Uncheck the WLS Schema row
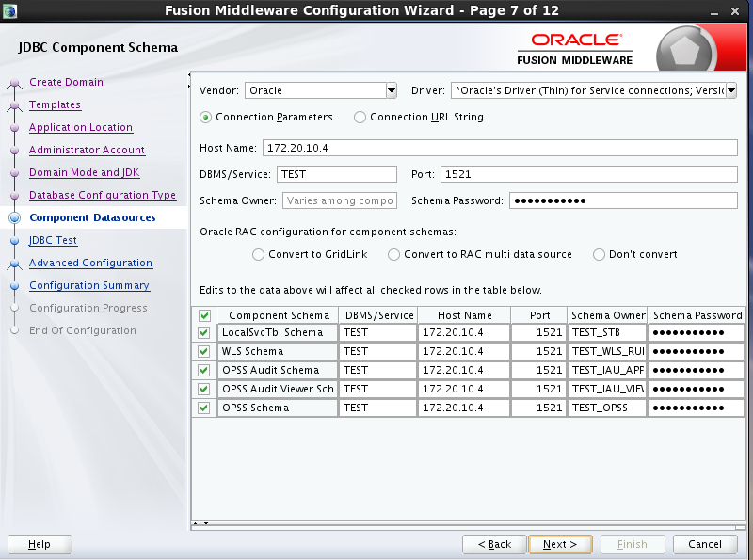The image size is (753, 560). pyautogui.click(x=203, y=351)
